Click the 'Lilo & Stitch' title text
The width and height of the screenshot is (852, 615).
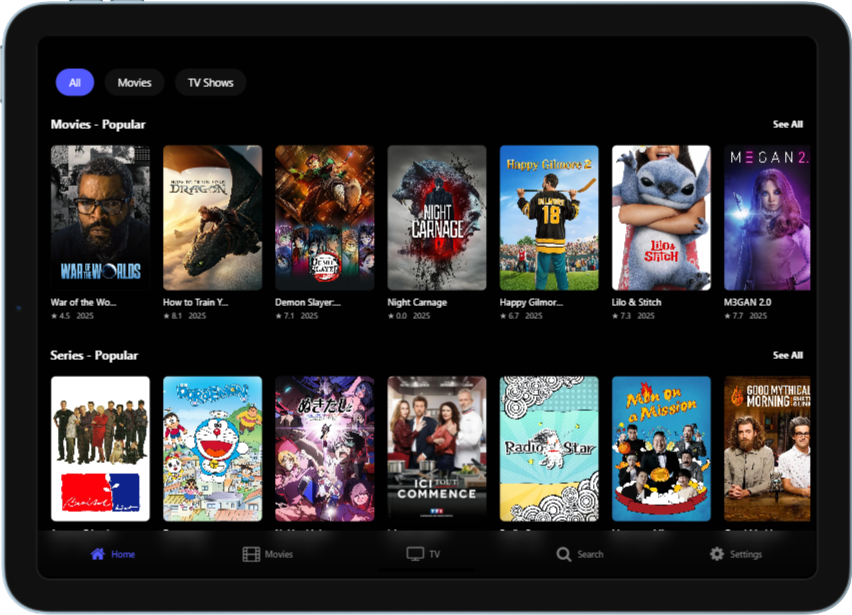(636, 303)
